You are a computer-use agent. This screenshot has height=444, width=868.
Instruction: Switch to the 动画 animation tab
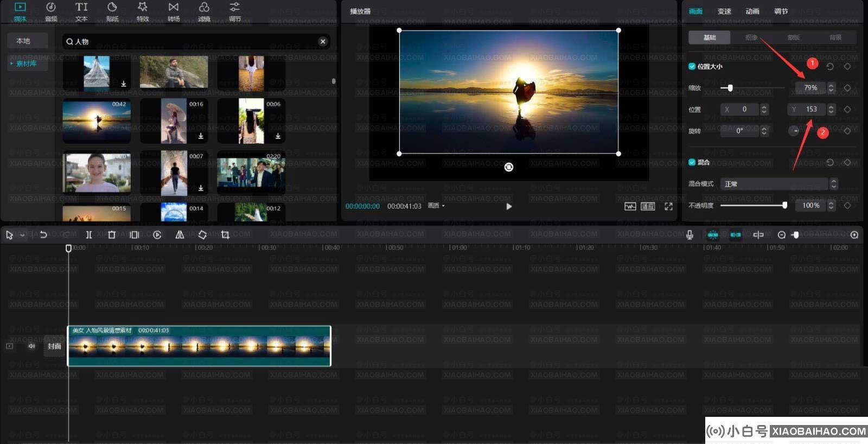coord(752,11)
